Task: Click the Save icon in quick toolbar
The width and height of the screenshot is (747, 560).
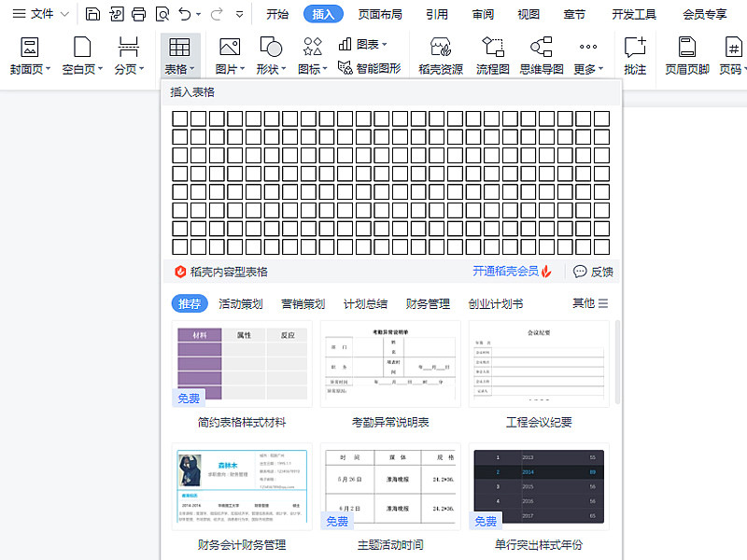Action: tap(92, 14)
